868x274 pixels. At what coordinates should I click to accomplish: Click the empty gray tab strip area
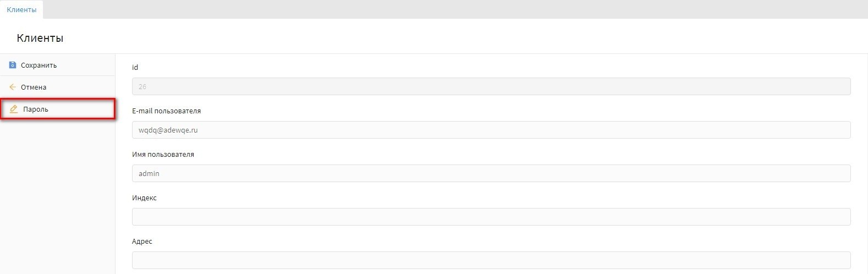click(x=440, y=9)
